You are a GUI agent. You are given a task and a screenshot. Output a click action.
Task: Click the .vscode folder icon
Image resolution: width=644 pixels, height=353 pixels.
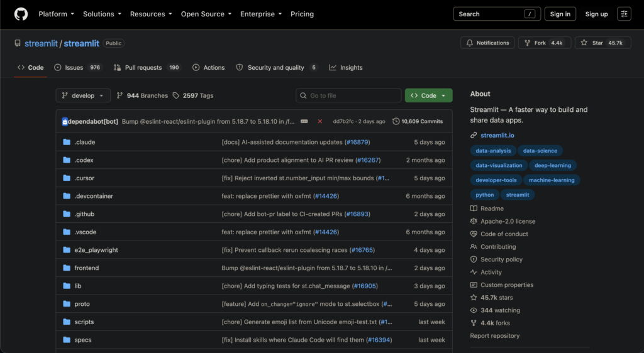coord(67,232)
